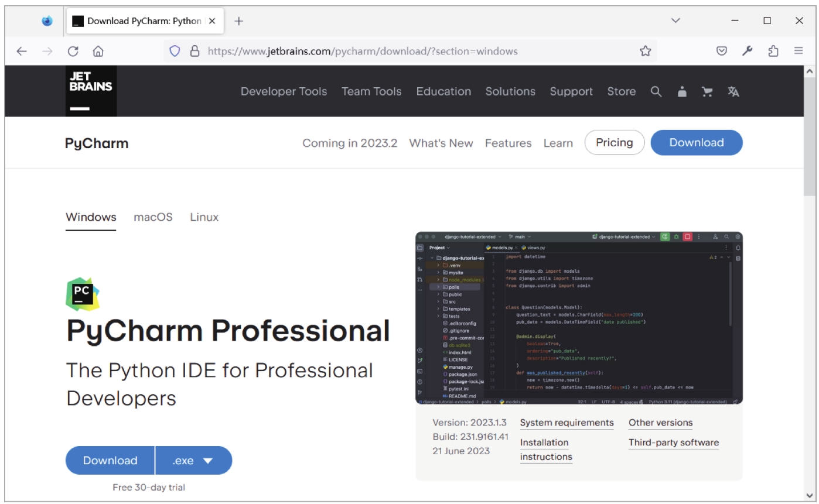Open the site search magnifier icon
This screenshot has width=819, height=504.
point(656,91)
